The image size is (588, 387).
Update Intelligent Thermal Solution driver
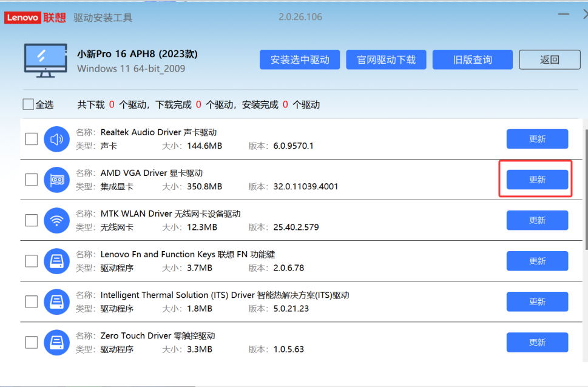coord(538,301)
